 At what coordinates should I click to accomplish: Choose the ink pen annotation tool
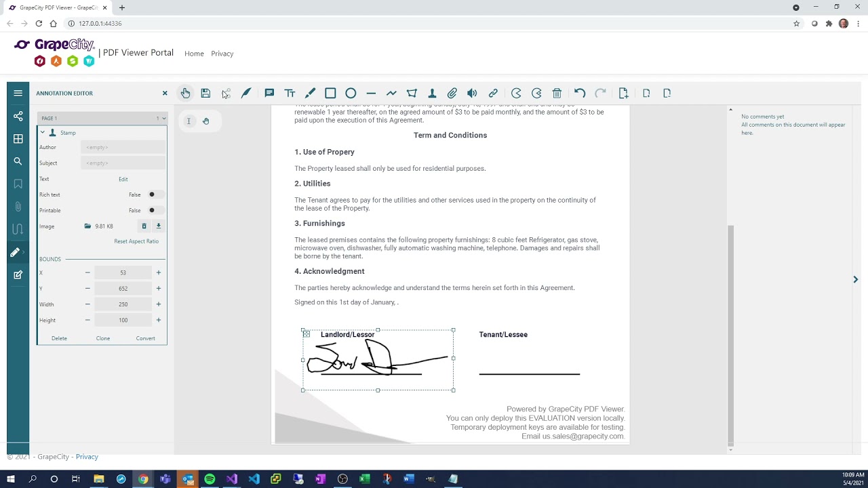tap(246, 93)
